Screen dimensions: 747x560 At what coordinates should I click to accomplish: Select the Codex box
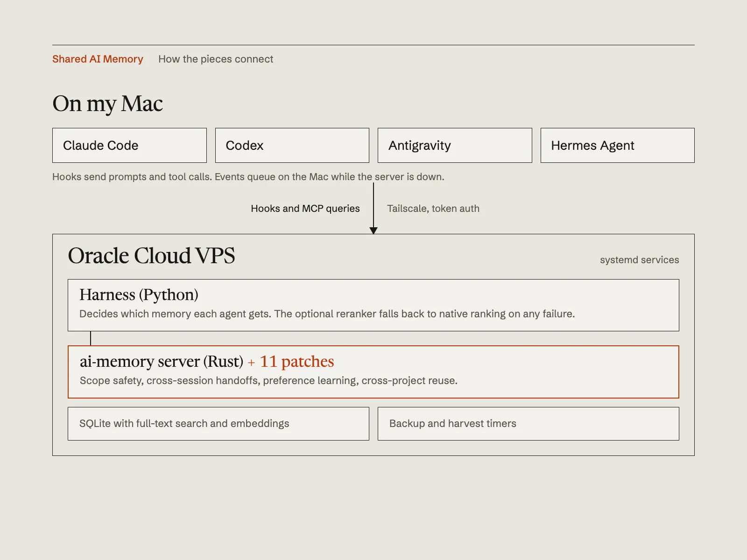[x=292, y=145]
